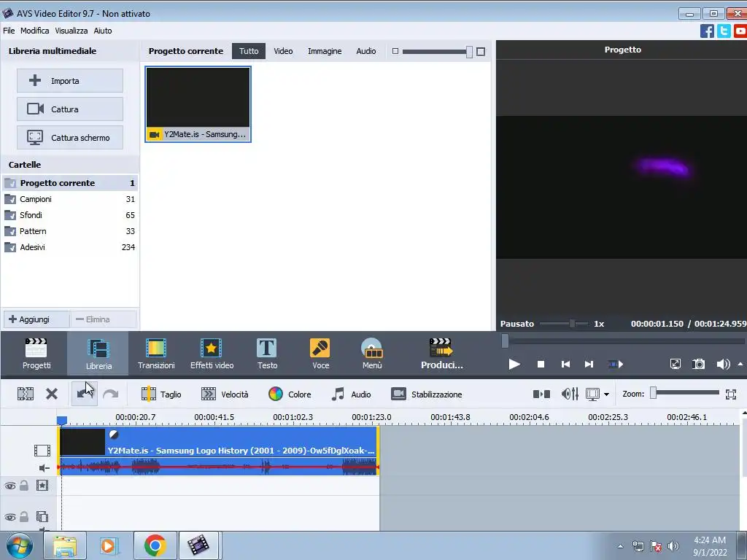
Task: Open the Testo tool
Action: [x=267, y=354]
